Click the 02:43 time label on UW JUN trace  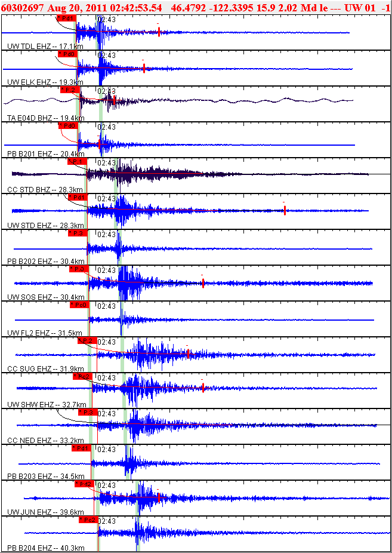(x=106, y=486)
